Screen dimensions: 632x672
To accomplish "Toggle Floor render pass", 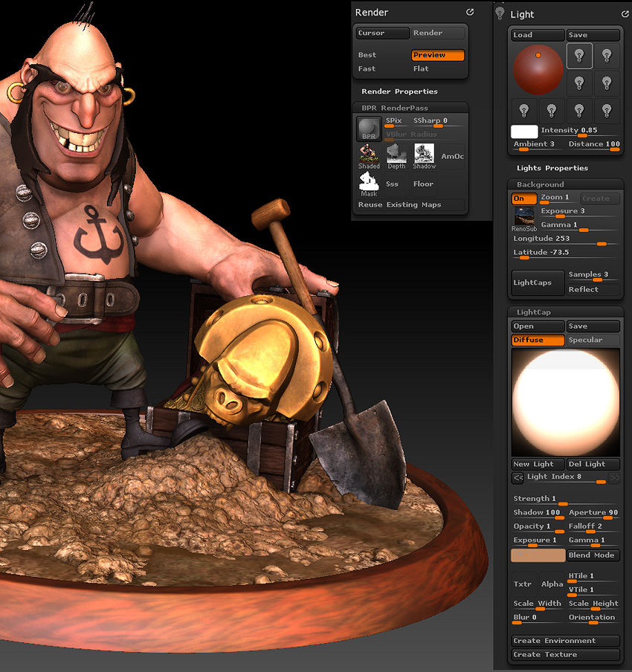I will (x=424, y=184).
